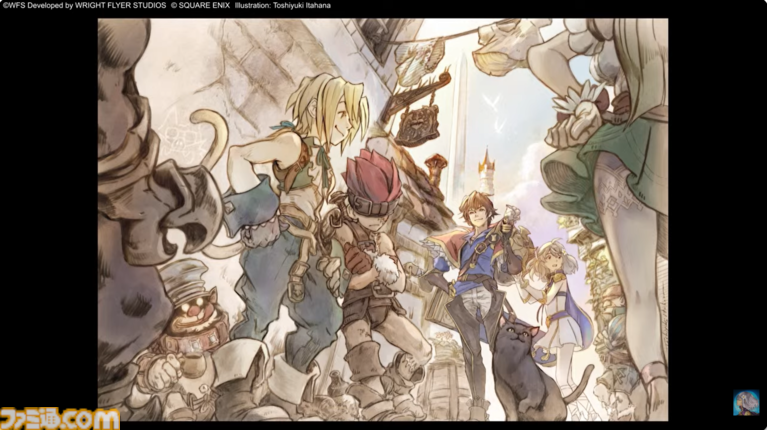
Task: Click the hanging shop sign above street
Action: [x=419, y=123]
